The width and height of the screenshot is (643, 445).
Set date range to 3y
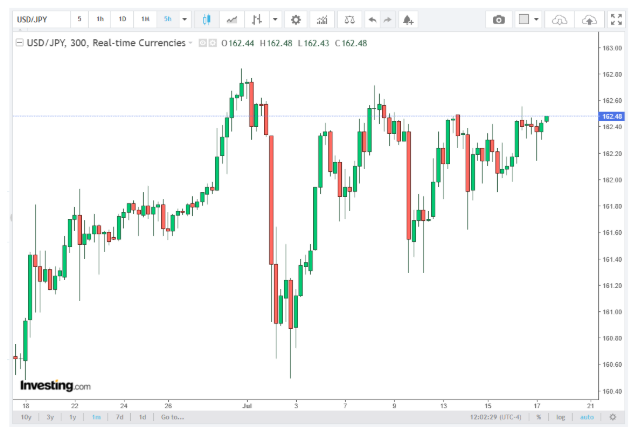point(50,417)
